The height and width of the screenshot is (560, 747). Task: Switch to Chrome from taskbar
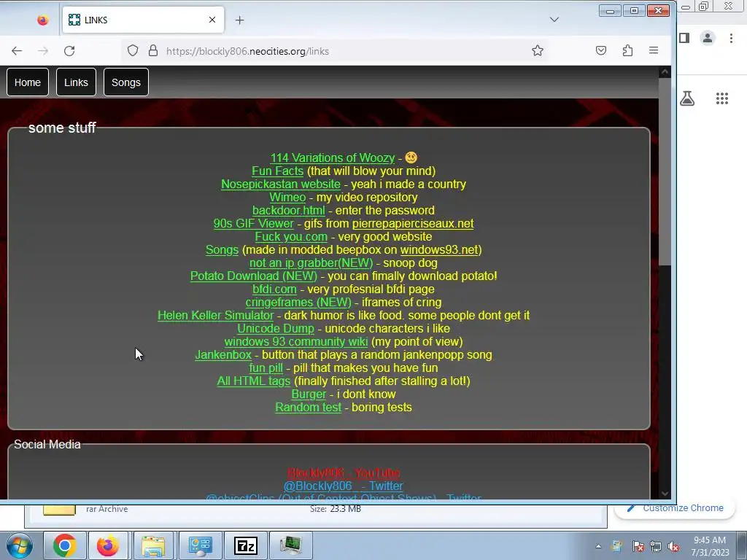point(65,545)
